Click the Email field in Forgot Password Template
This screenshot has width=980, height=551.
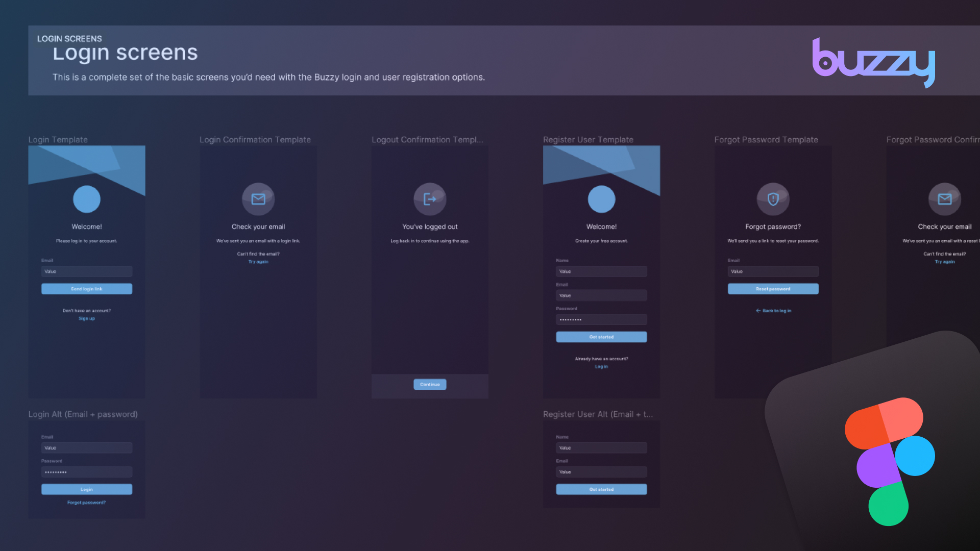(x=773, y=271)
